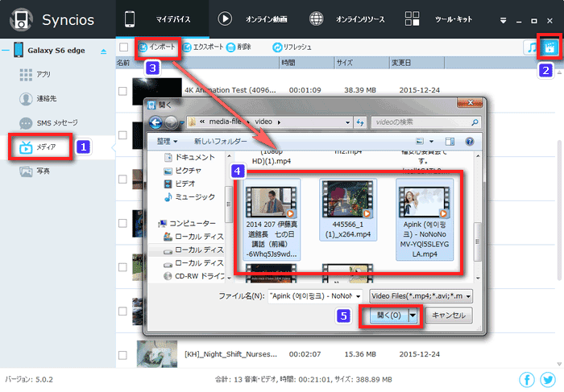This screenshot has width=564, height=392.
Task: Open 写真 in the sidebar
Action: 35,171
